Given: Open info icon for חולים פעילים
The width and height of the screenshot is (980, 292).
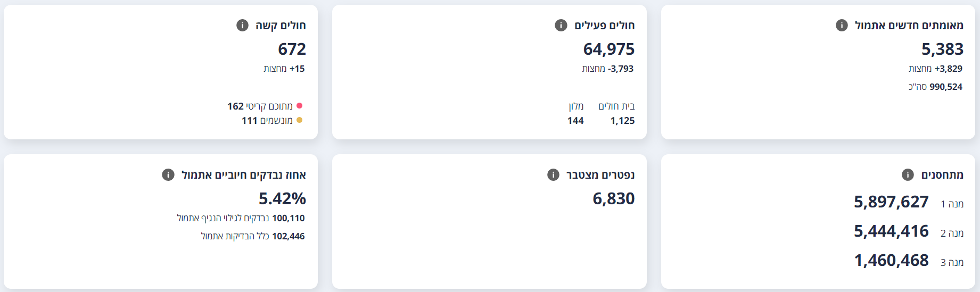Looking at the screenshot, I should (561, 25).
